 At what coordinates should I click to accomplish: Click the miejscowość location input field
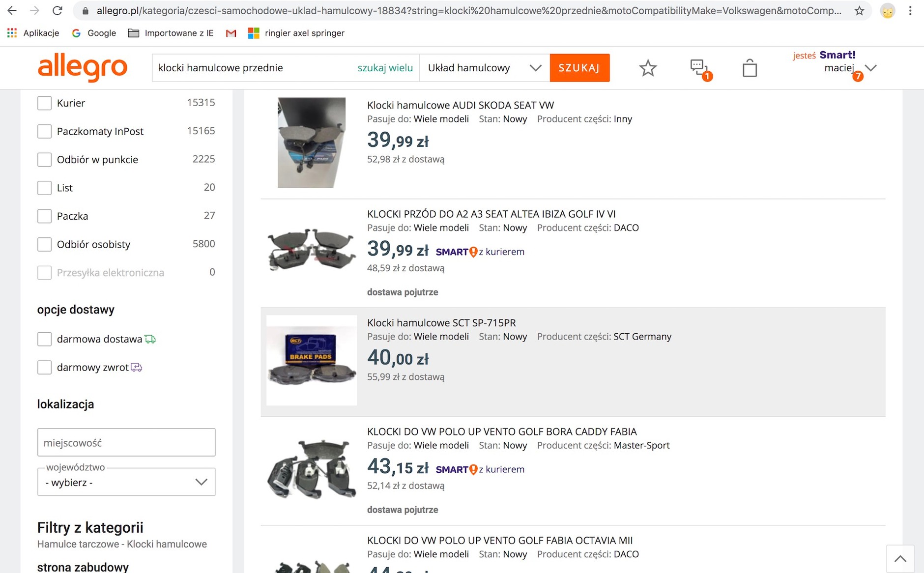[x=126, y=442]
